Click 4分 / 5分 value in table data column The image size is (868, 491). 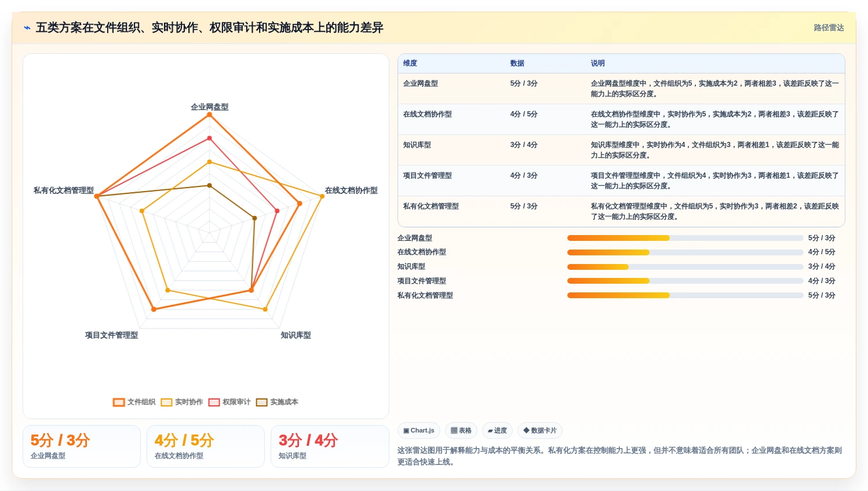[x=524, y=114]
